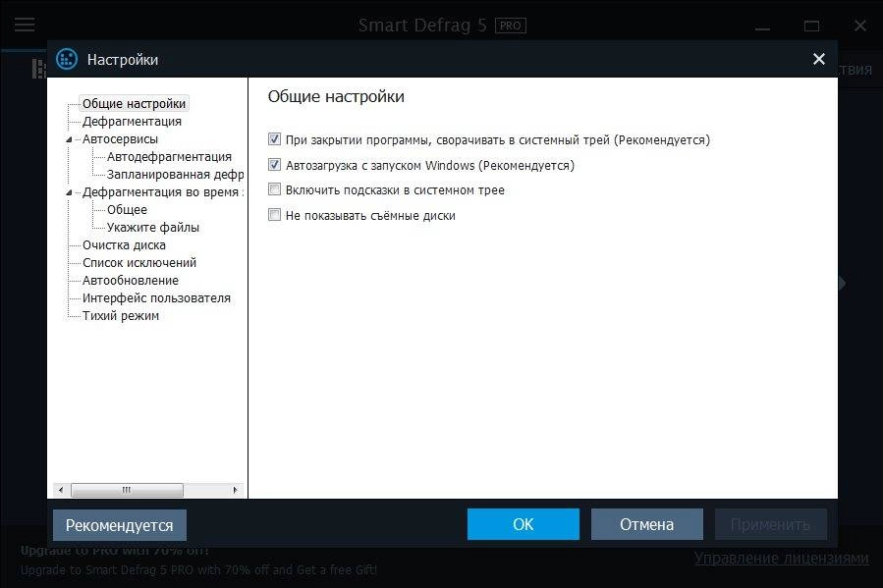This screenshot has width=883, height=588.
Task: Open Список исключений settings
Action: [x=139, y=263]
